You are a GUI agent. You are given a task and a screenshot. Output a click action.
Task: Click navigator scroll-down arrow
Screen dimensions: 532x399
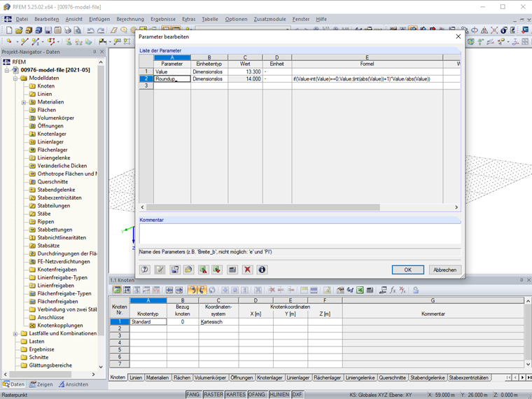click(x=101, y=367)
